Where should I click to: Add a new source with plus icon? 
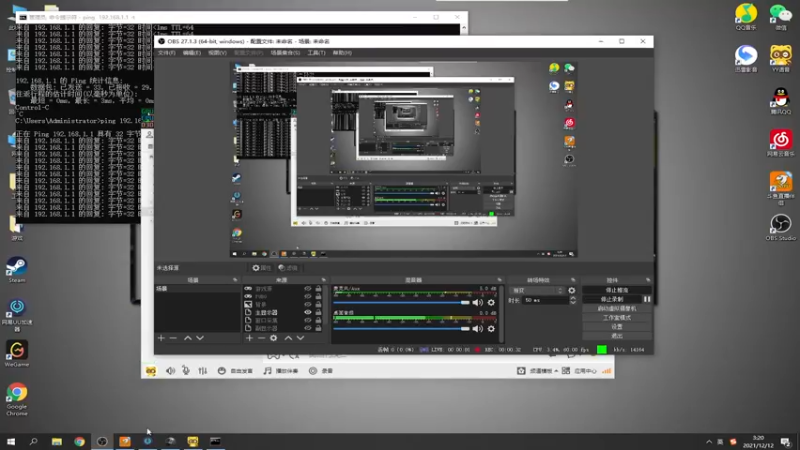click(x=249, y=338)
